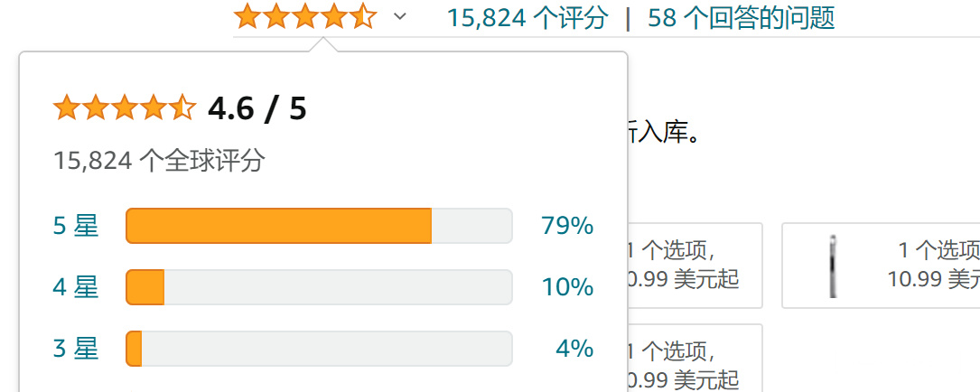
Task: Select the product thumbnail in the right option card
Action: click(833, 266)
